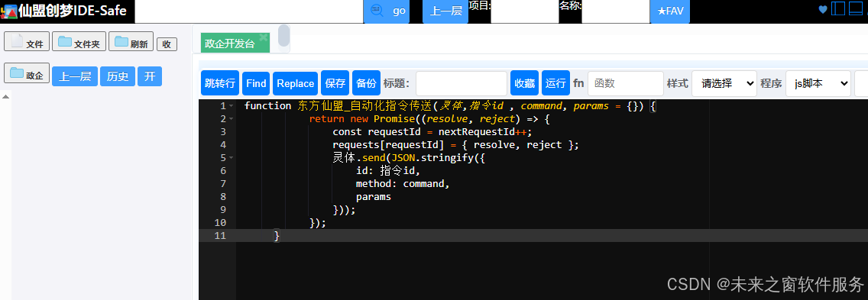Toggle the left sidebar layout icon
Screen dimensions: 868x300
(x=838, y=9)
